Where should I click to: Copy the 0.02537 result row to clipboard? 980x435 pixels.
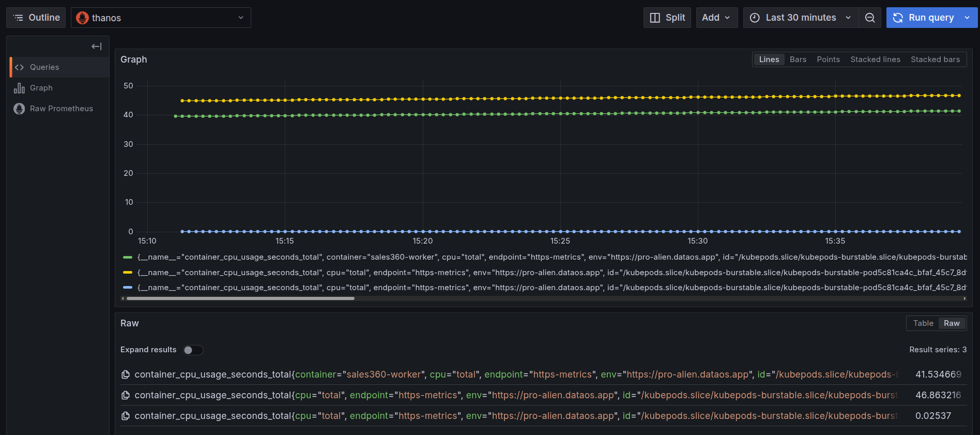point(125,416)
